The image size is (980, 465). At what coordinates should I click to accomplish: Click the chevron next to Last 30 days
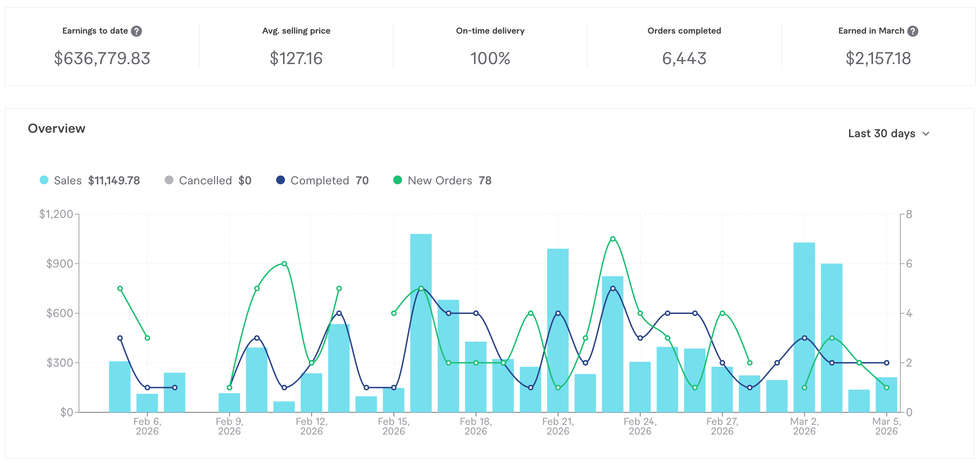coord(926,134)
